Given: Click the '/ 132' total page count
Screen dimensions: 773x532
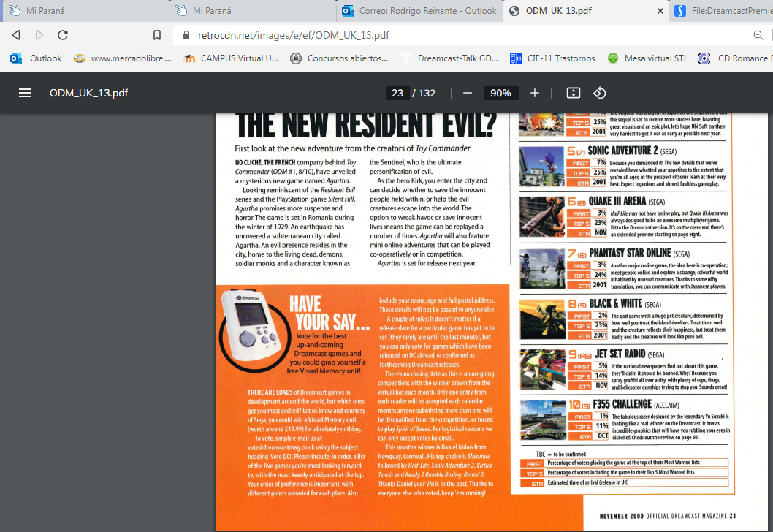Looking at the screenshot, I should 424,93.
